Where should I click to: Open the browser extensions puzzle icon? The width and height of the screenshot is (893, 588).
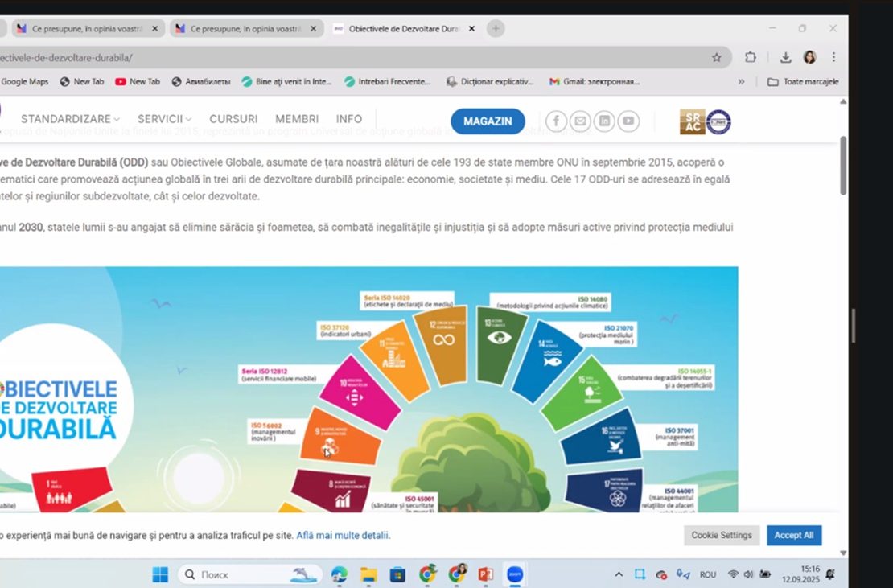(x=751, y=57)
